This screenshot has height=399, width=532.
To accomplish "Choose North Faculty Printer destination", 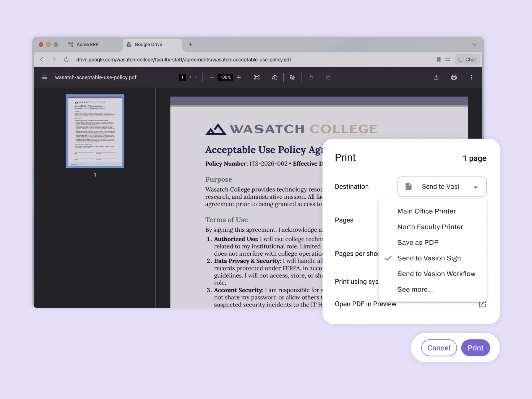I will point(432,227).
